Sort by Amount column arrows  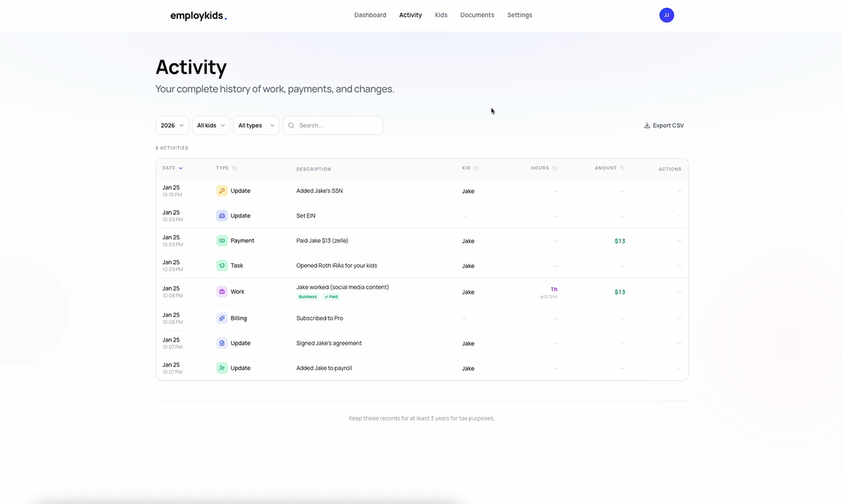click(623, 168)
